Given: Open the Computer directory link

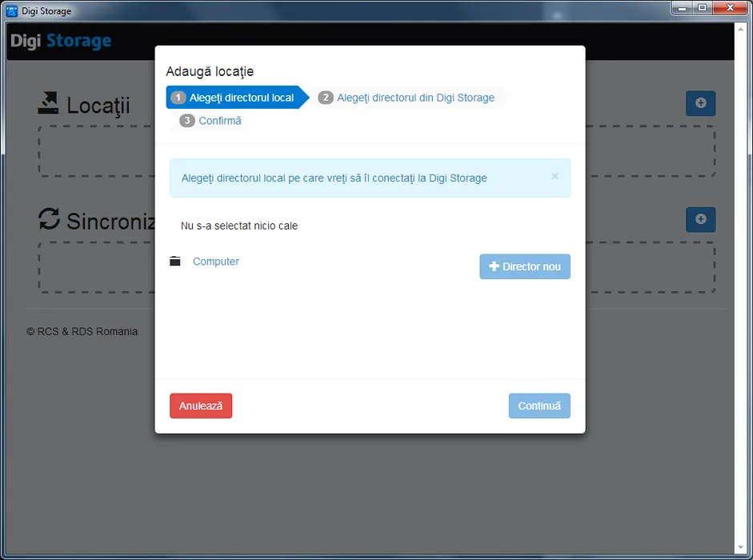Looking at the screenshot, I should 216,262.
